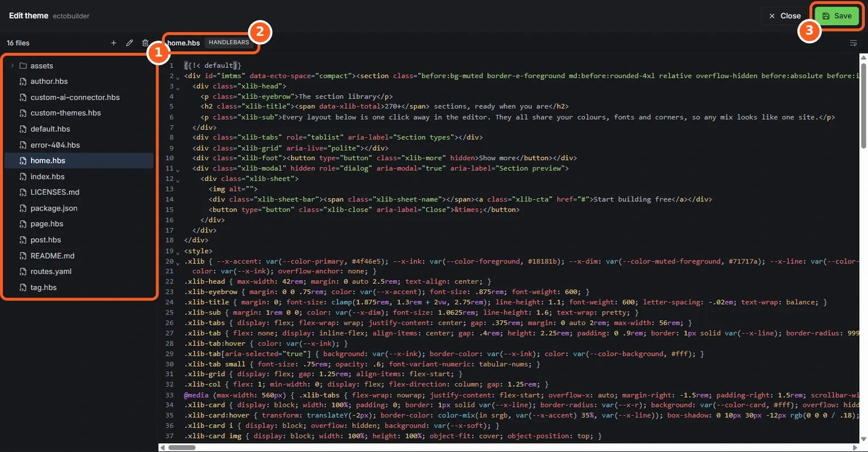
Task: Click the file icon beside routes.yaml
Action: point(23,271)
